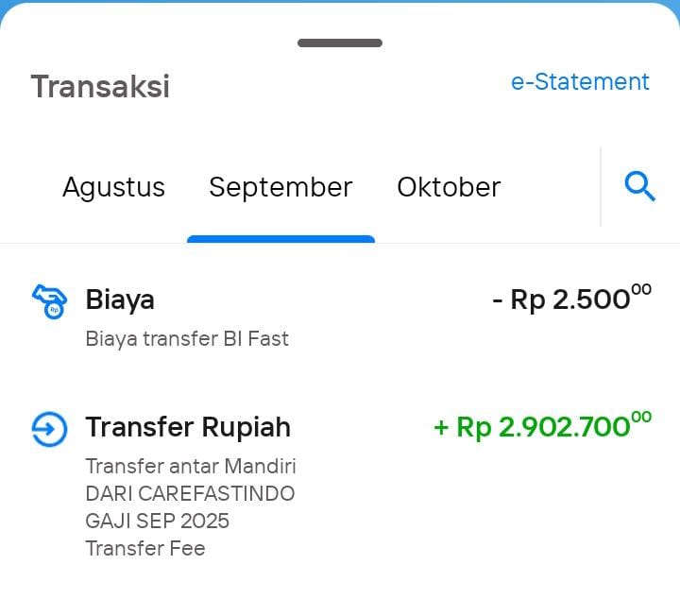Tap the bottom sheet drag handle
The image size is (680, 616).
[340, 43]
